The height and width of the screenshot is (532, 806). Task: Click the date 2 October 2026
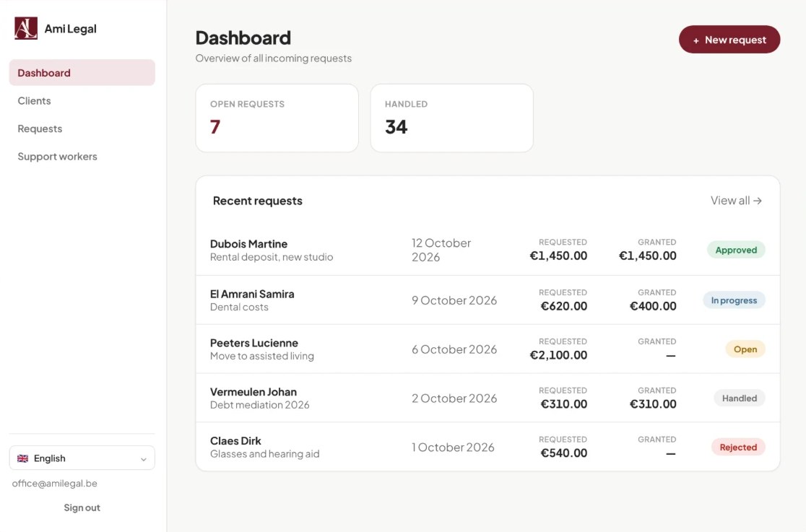click(454, 398)
